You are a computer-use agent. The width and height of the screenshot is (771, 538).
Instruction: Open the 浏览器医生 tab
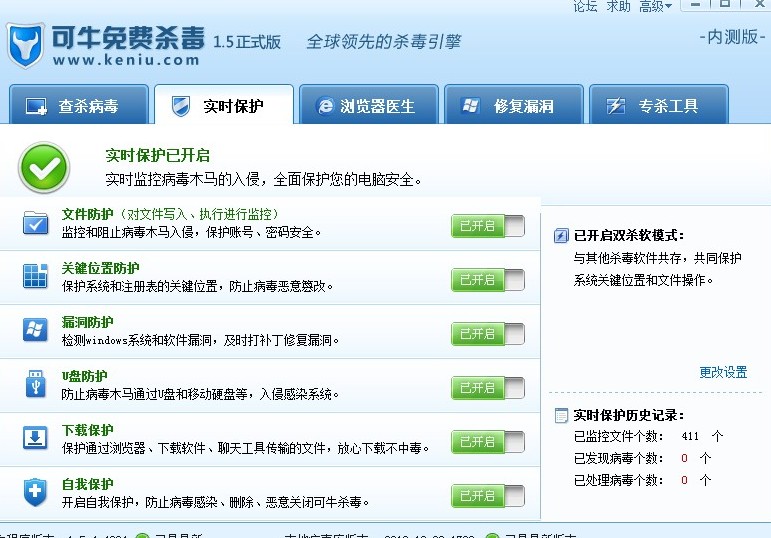click(x=366, y=106)
